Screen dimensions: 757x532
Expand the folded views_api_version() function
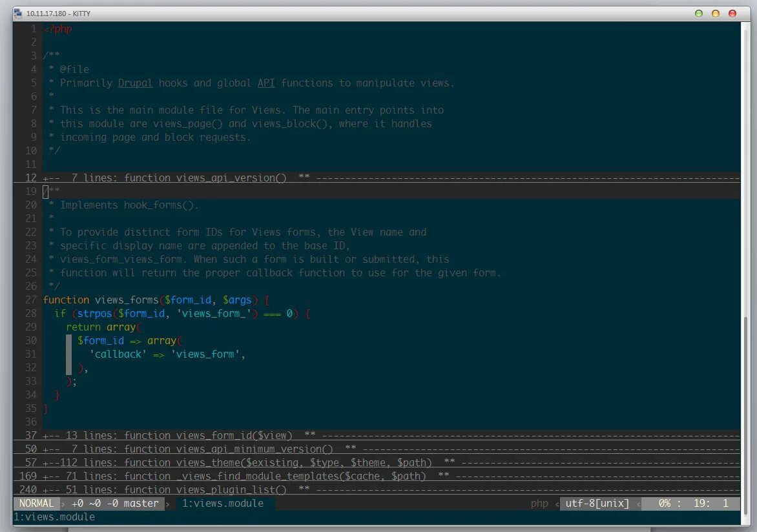click(377, 178)
